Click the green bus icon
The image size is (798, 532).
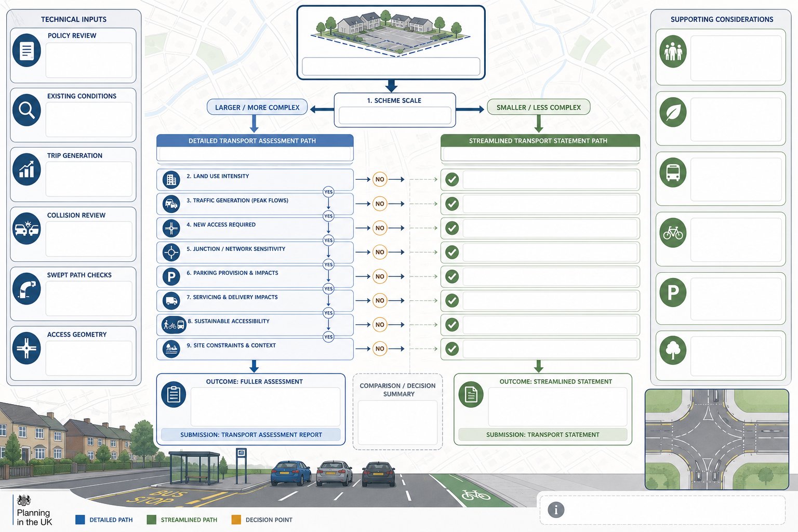point(673,172)
